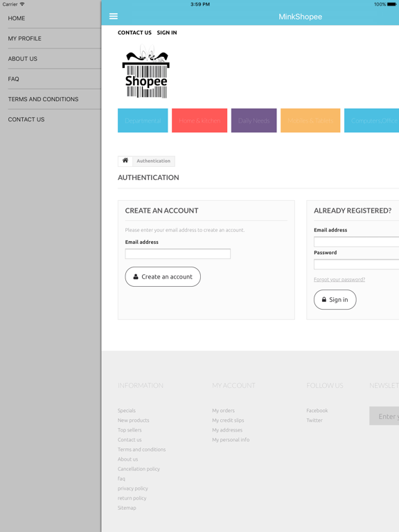Open Terms and conditions footer link
This screenshot has height=532, width=399.
tap(141, 450)
